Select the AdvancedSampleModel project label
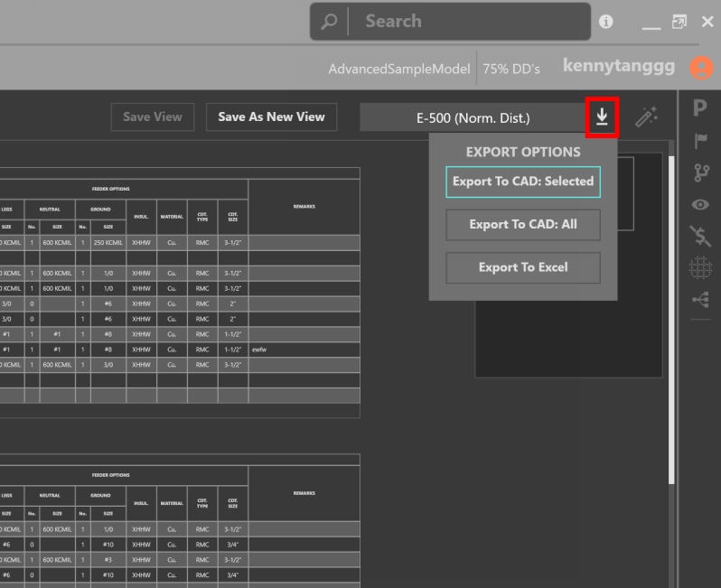This screenshot has height=588, width=721. pyautogui.click(x=399, y=69)
